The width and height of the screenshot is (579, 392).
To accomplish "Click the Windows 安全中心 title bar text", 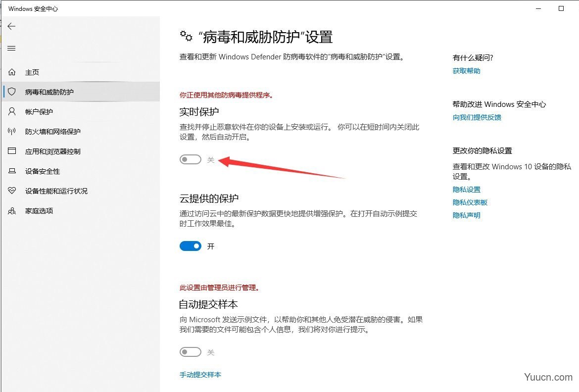I will (x=33, y=8).
